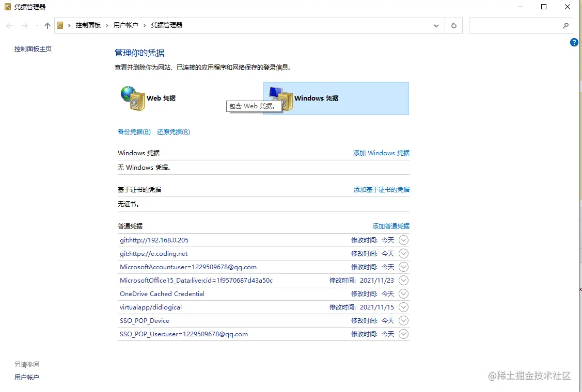Click the search magnifier icon
The height and width of the screenshot is (392, 582).
click(x=565, y=26)
